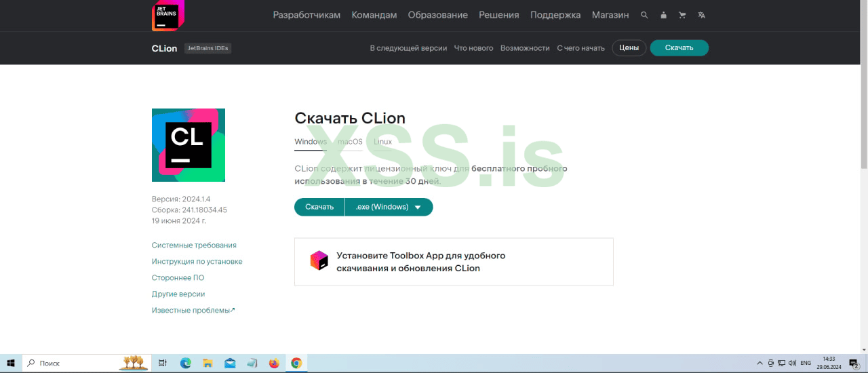The image size is (868, 373).
Task: Open the .exe (Windows) installer dropdown
Action: pos(389,207)
